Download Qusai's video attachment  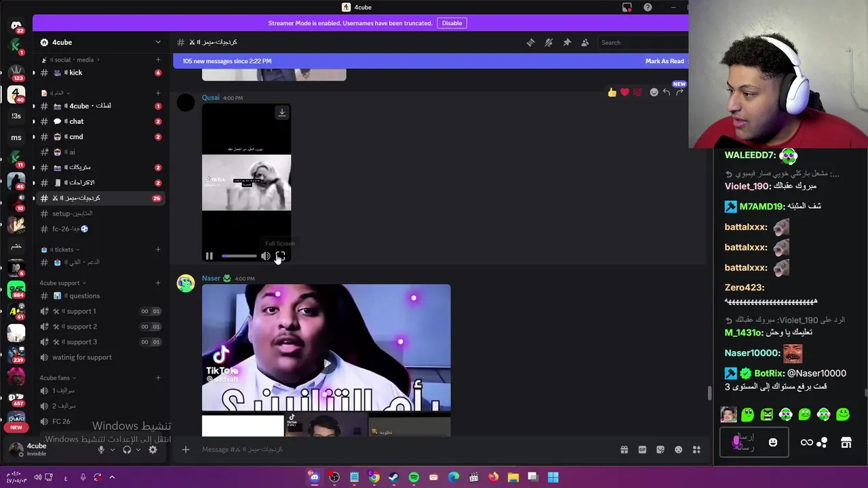click(281, 113)
